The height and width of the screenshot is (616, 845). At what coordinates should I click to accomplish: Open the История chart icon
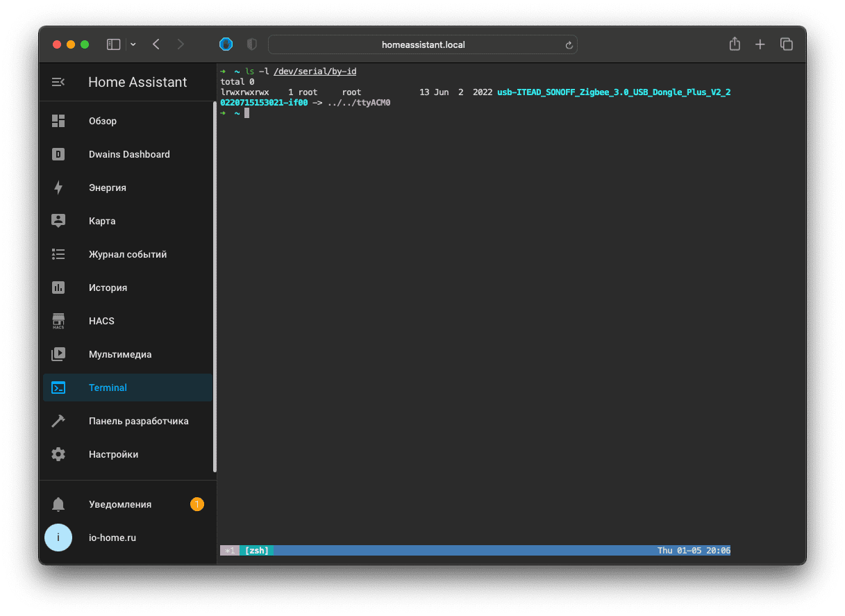(x=58, y=288)
